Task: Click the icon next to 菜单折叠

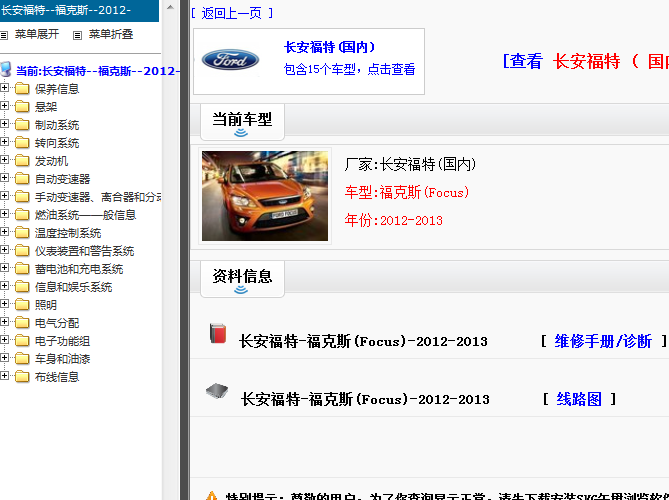Action: (x=76, y=34)
